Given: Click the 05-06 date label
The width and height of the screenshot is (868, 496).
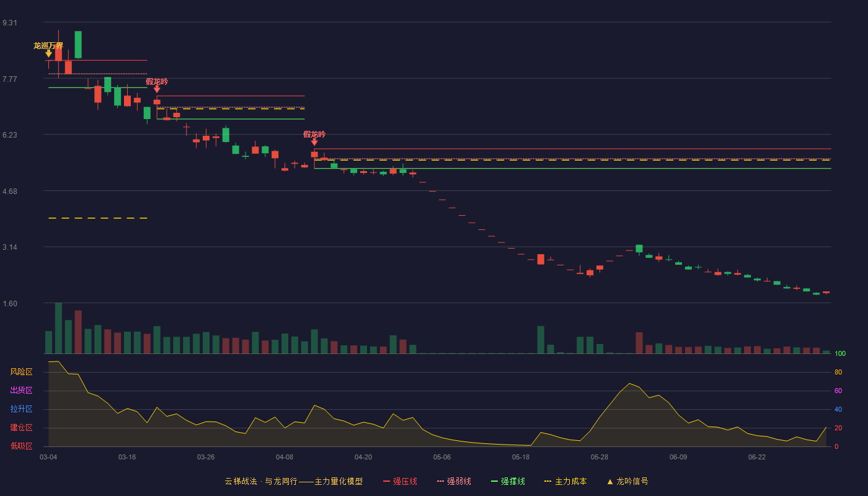Looking at the screenshot, I should coord(442,457).
